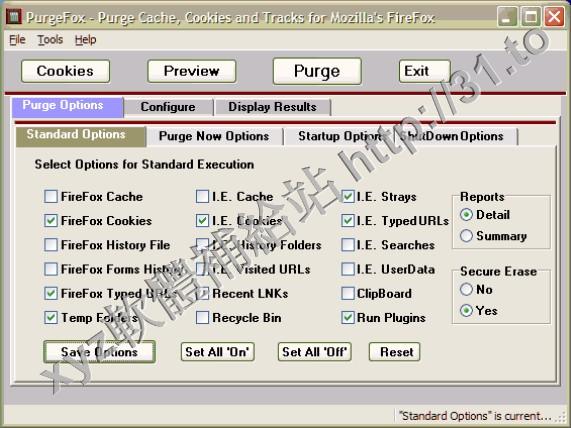Uncheck the Run Plugins checkbox
Viewport: 571px width, 428px height.
click(348, 318)
